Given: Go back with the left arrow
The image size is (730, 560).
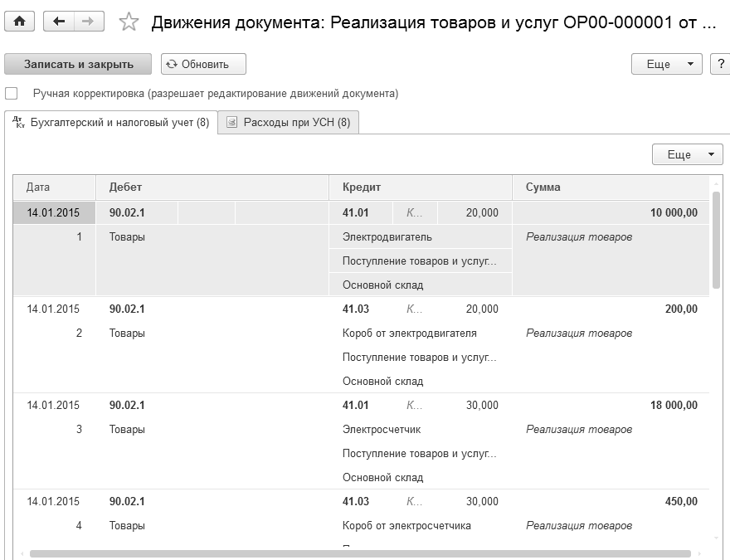Looking at the screenshot, I should (58, 22).
